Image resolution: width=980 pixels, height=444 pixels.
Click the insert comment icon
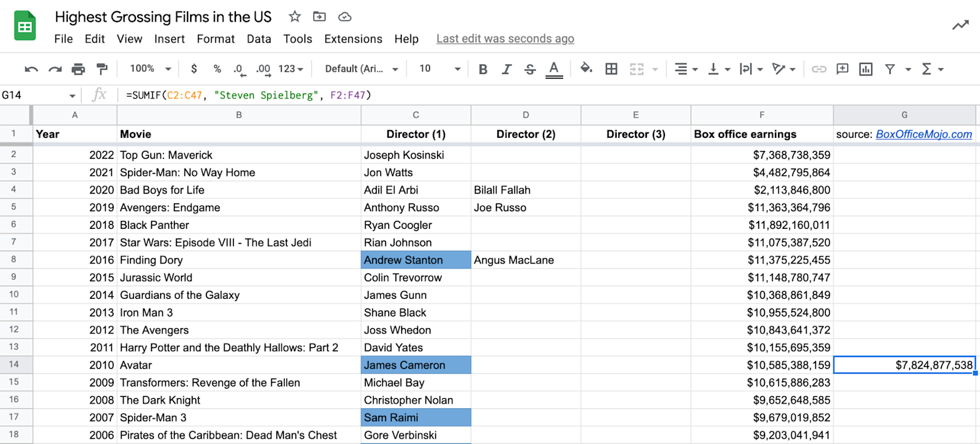point(843,69)
